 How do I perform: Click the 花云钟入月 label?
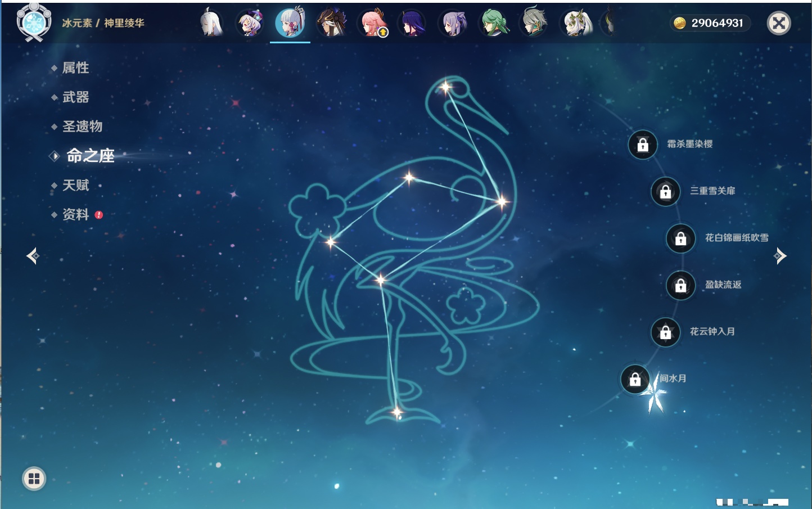click(x=712, y=331)
